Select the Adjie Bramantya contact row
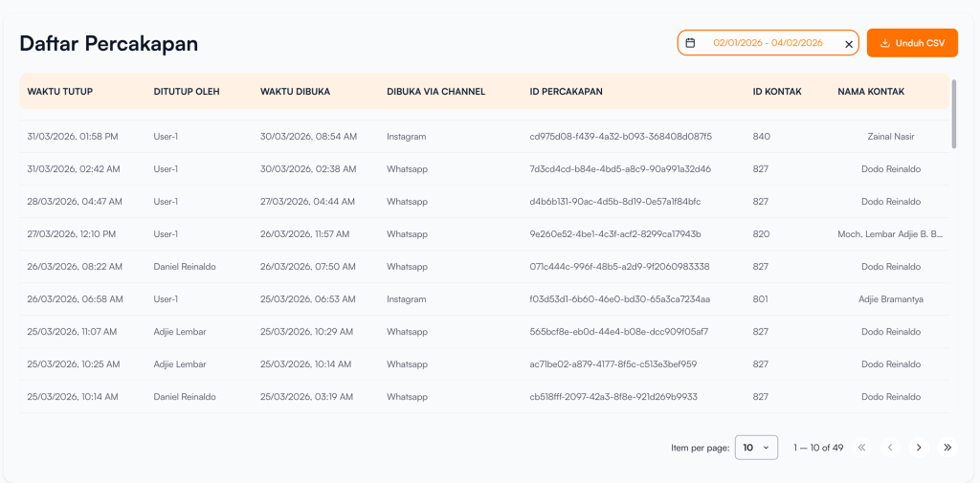Viewport: 980px width, 483px height. coord(890,299)
